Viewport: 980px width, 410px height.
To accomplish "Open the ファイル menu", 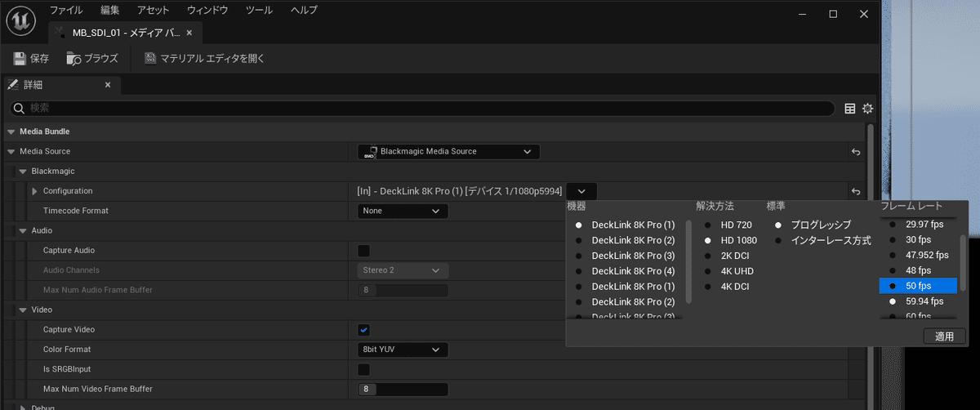I will [x=66, y=11].
